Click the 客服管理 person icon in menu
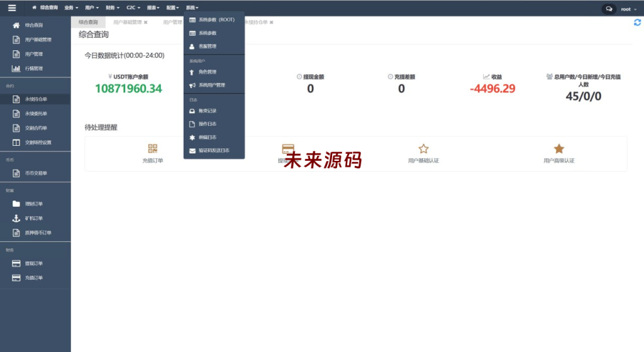Screen dimensions: 644x352 point(192,47)
